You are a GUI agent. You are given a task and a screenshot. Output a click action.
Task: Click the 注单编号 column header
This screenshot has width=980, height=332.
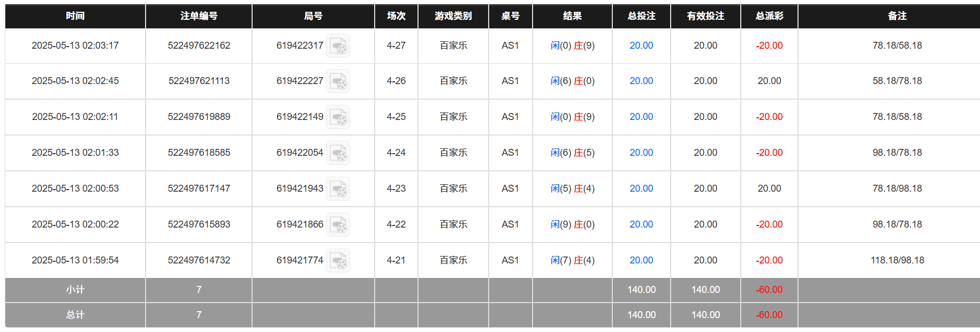pos(199,16)
